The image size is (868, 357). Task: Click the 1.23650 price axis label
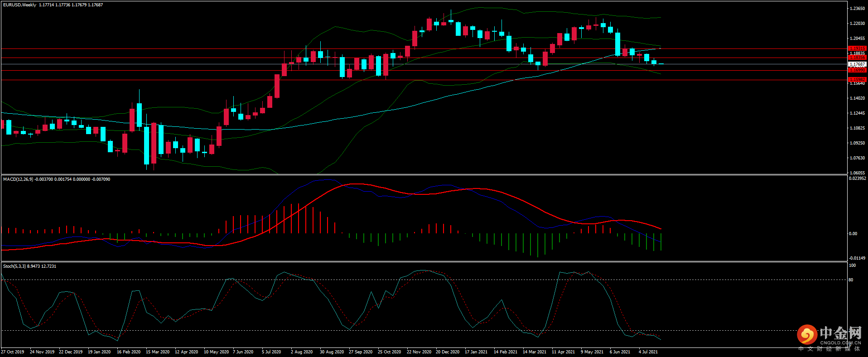[x=857, y=9]
